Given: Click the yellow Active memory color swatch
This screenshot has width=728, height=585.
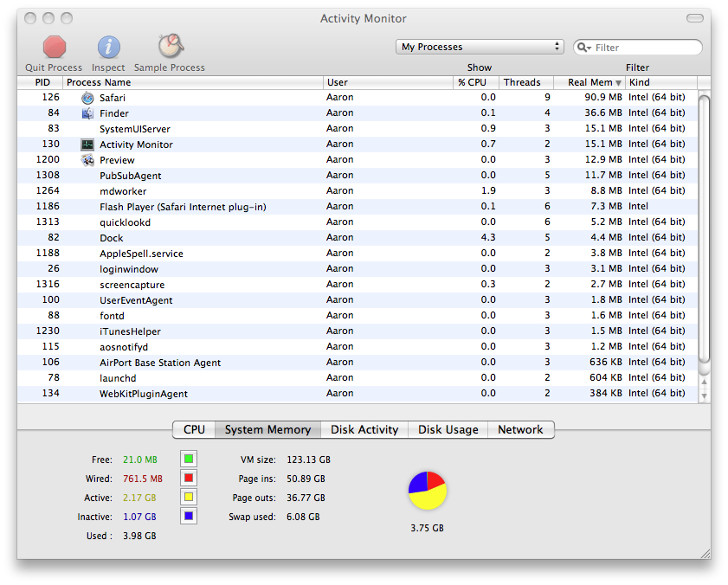Looking at the screenshot, I should tap(189, 497).
